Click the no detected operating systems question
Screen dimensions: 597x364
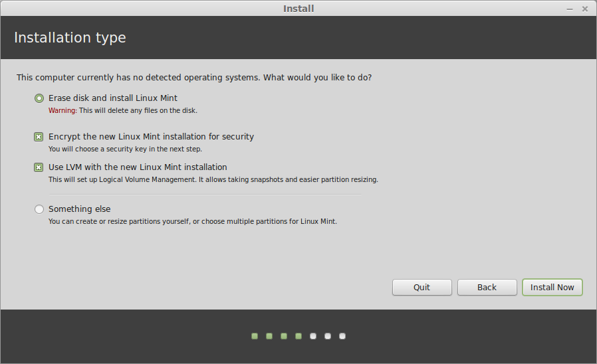[x=194, y=78]
